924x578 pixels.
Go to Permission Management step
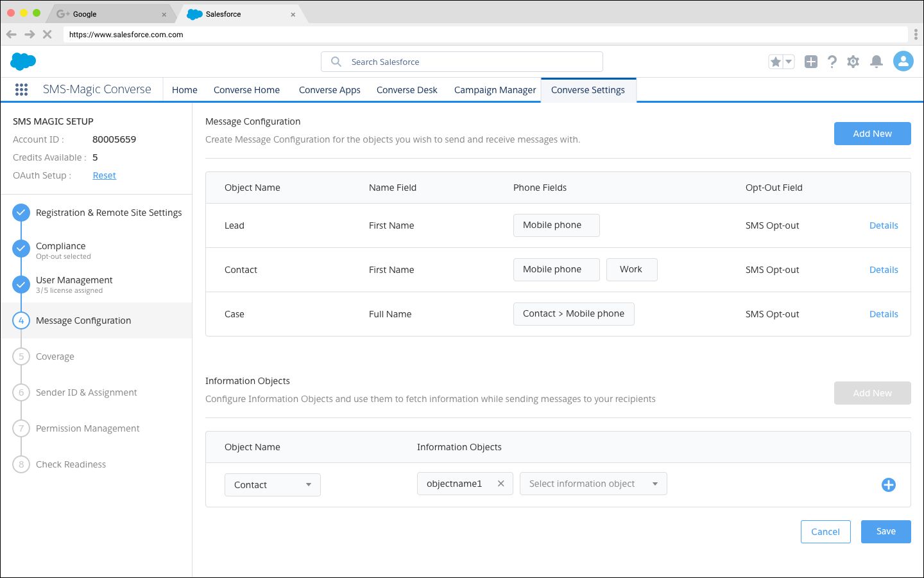point(88,428)
